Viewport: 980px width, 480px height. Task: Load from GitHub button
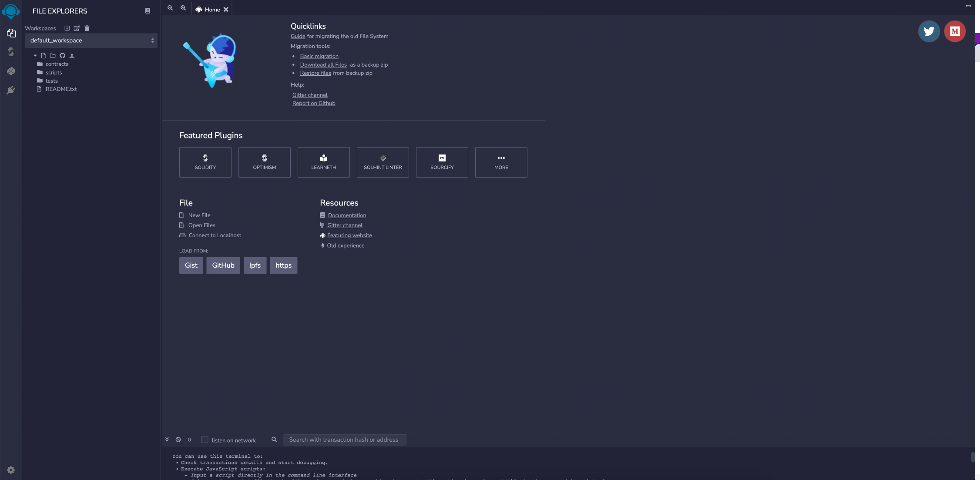(223, 265)
